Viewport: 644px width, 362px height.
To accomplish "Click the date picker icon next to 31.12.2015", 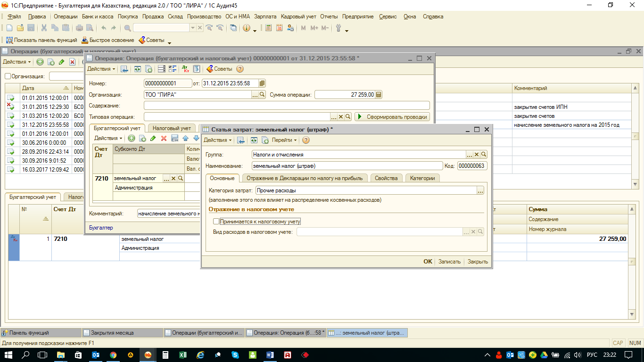I will 262,83.
